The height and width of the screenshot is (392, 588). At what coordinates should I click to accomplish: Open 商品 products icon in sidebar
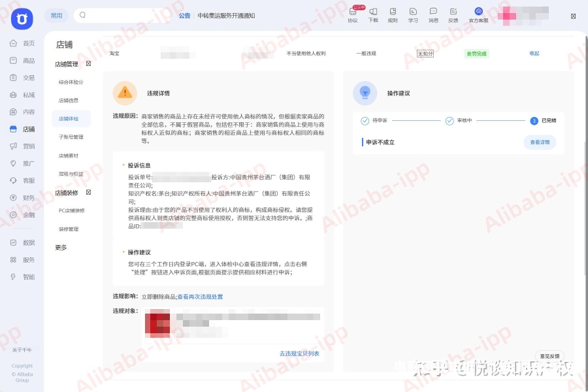[x=13, y=60]
